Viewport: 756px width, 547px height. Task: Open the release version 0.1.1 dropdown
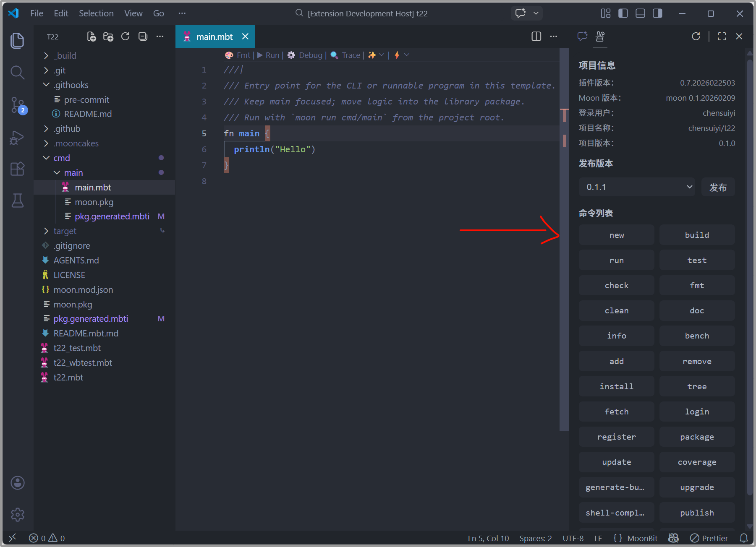[x=637, y=187]
